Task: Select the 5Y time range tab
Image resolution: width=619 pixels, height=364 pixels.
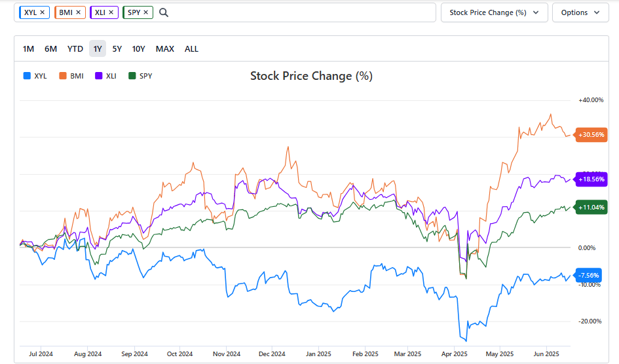Action: tap(117, 49)
